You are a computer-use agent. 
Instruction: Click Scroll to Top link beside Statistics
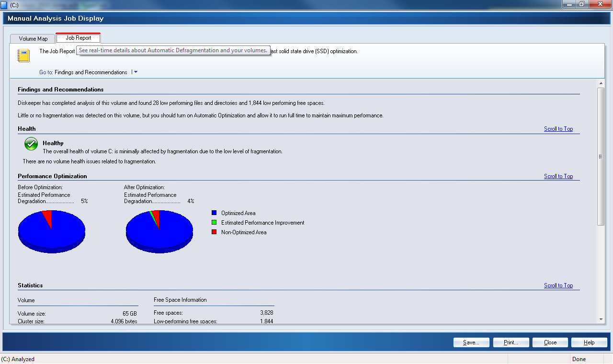click(x=558, y=285)
